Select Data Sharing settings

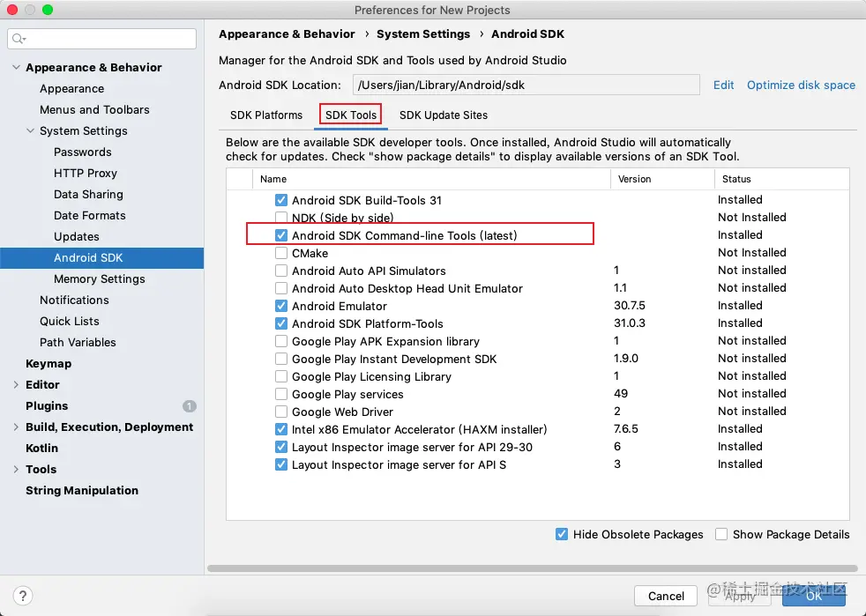point(88,194)
